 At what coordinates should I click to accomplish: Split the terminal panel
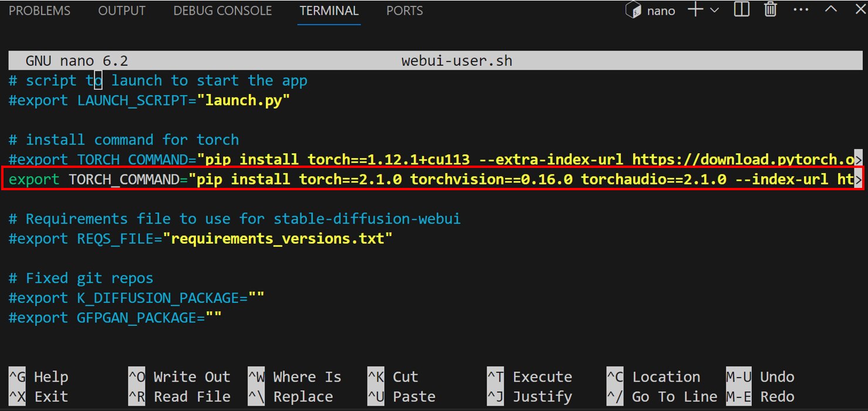(x=741, y=9)
